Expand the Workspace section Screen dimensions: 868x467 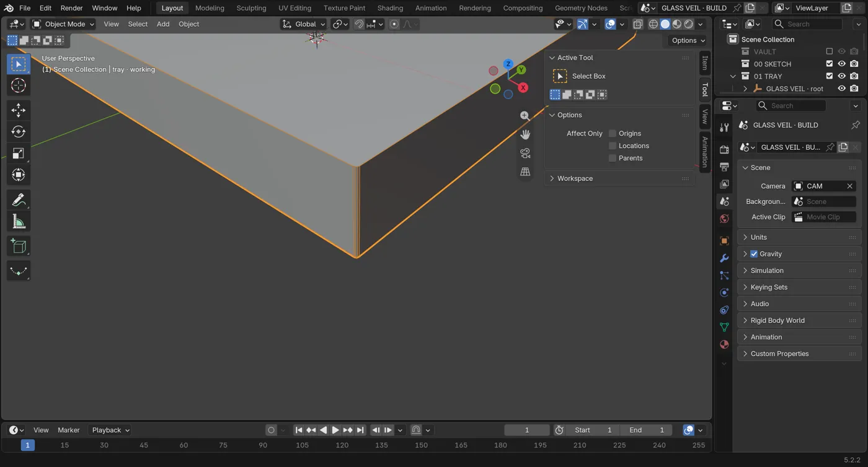[x=619, y=178]
